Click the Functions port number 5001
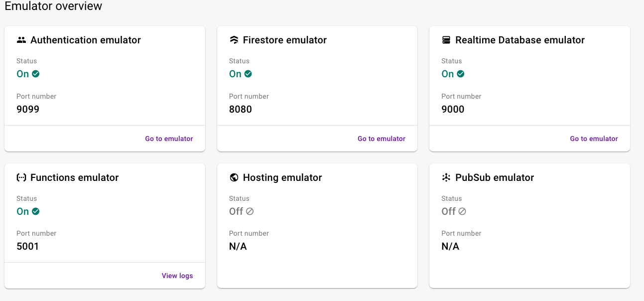This screenshot has width=644, height=301. pyautogui.click(x=27, y=246)
